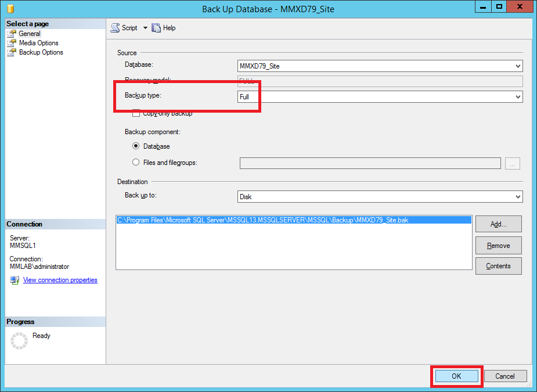Open the Help icon in toolbar
Screen dimensions: 537x392
pyautogui.click(x=156, y=28)
